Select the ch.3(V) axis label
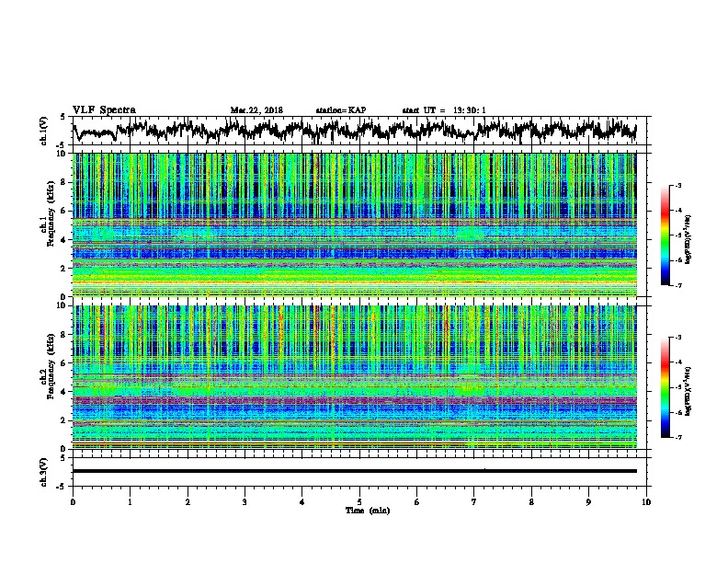The width and height of the screenshot is (728, 563). (x=44, y=472)
